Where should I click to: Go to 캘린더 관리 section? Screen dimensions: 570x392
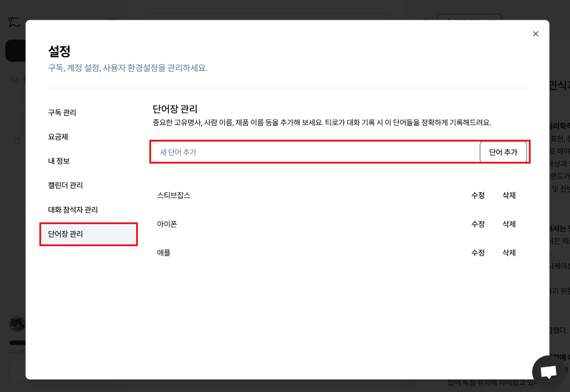tap(65, 185)
